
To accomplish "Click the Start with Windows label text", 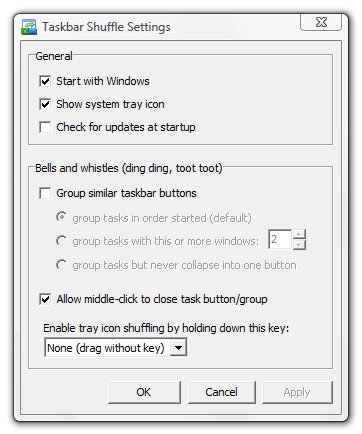I will tap(103, 81).
